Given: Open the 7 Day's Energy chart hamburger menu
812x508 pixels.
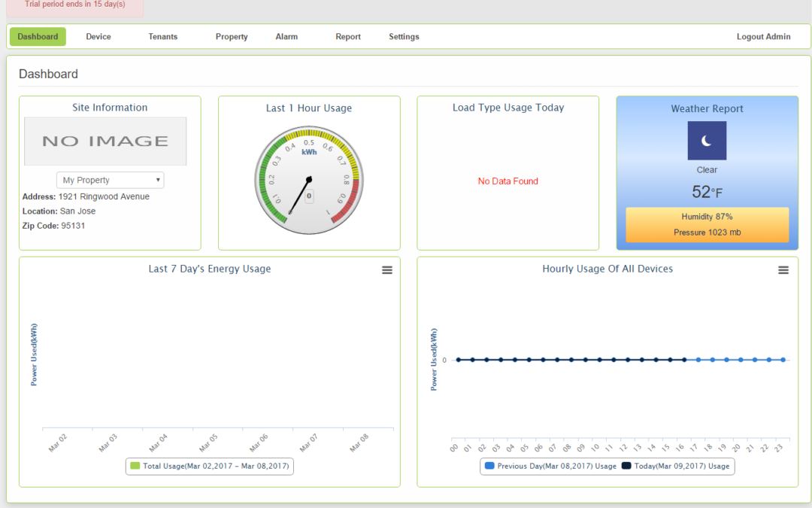Looking at the screenshot, I should (387, 270).
